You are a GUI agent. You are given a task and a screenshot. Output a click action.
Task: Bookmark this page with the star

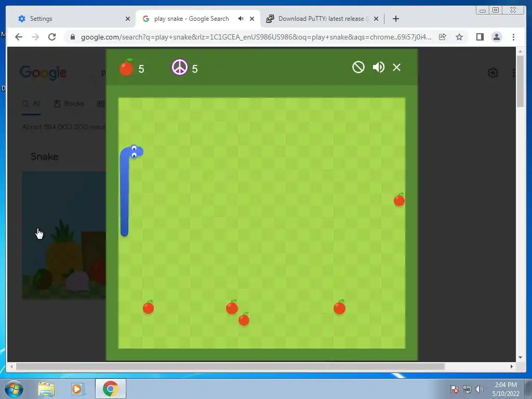click(459, 37)
